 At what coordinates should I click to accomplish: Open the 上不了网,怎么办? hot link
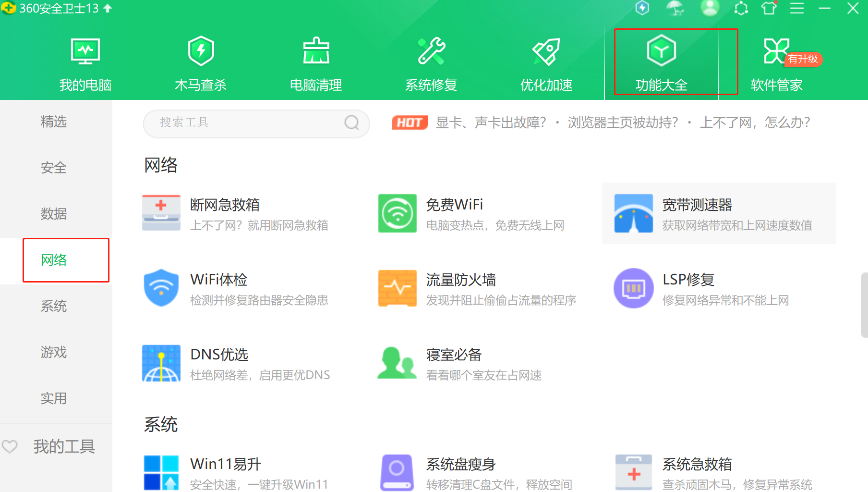[x=755, y=123]
